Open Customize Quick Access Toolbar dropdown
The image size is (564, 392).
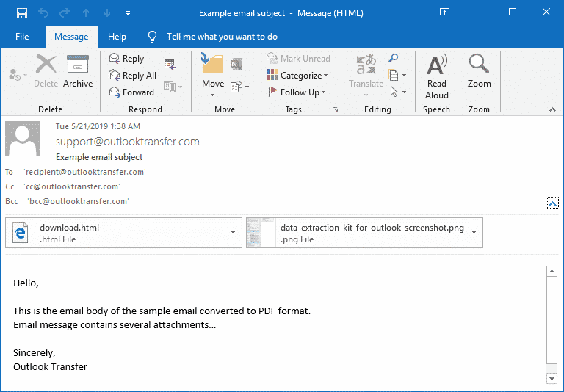point(128,14)
